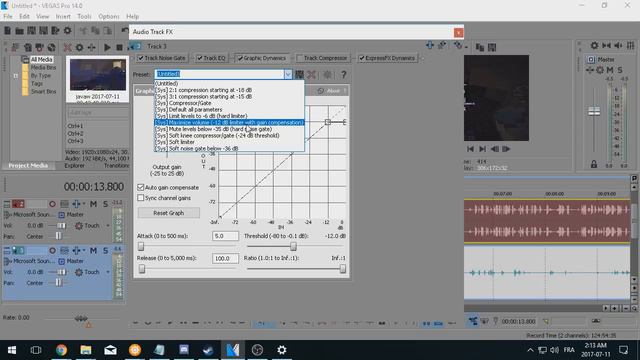640x360 pixels.
Task: Switch to Project Media tab
Action: point(28,166)
